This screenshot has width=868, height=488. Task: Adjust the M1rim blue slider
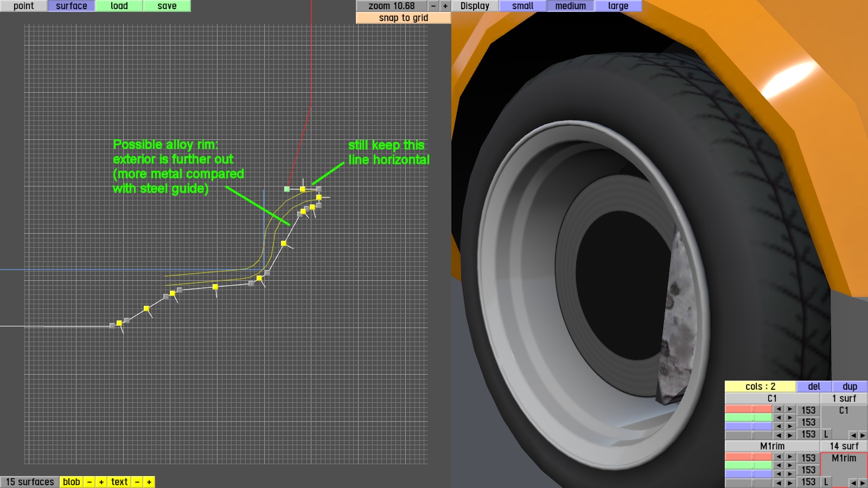coord(749,474)
